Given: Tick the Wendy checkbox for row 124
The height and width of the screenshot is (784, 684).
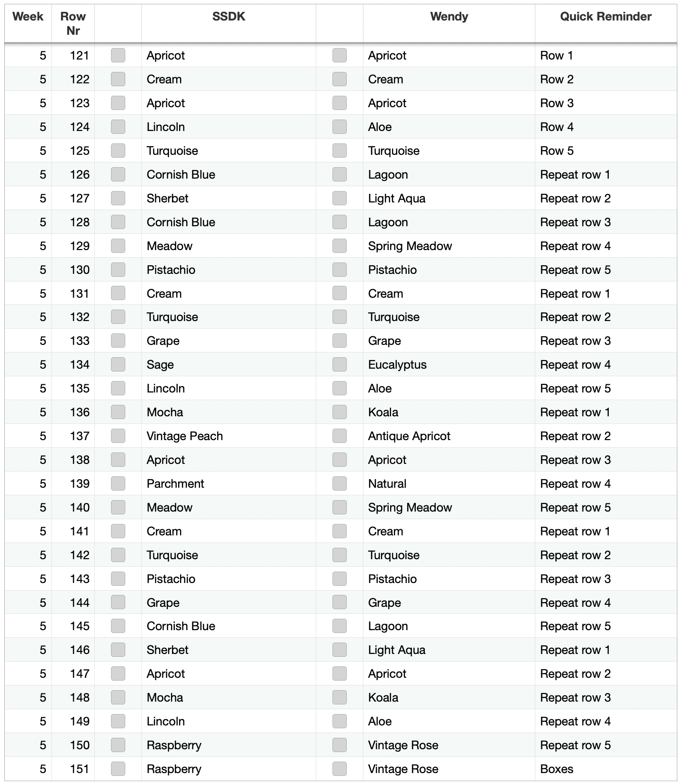Looking at the screenshot, I should coord(340,127).
